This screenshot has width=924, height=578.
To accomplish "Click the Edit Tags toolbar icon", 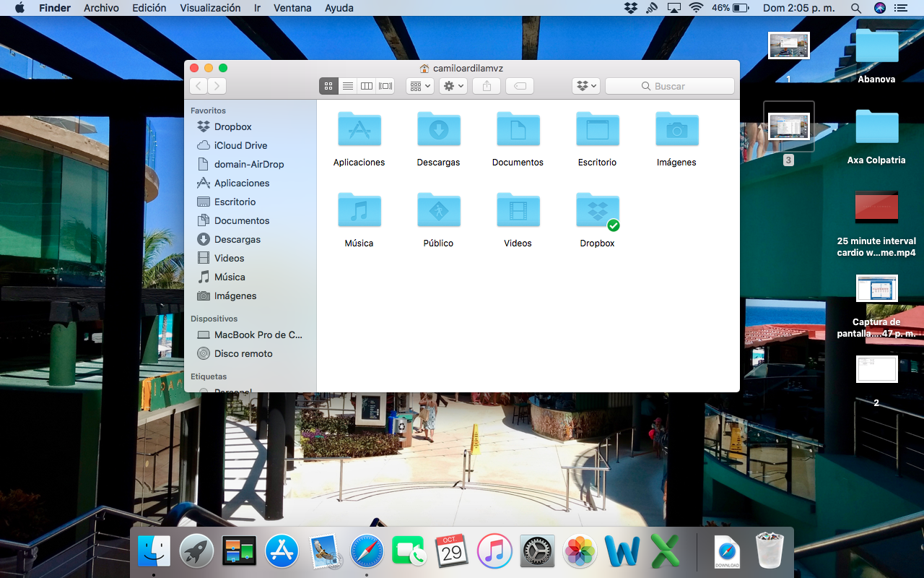I will (x=520, y=86).
